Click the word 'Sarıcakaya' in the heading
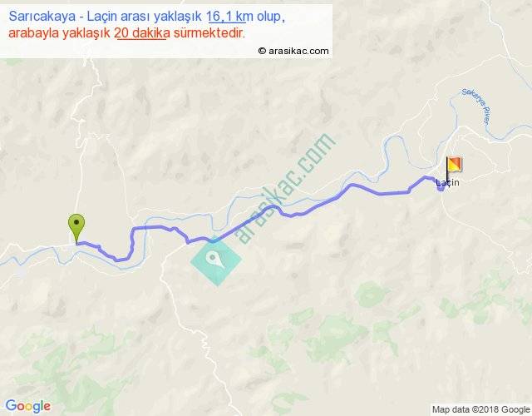 coord(42,17)
